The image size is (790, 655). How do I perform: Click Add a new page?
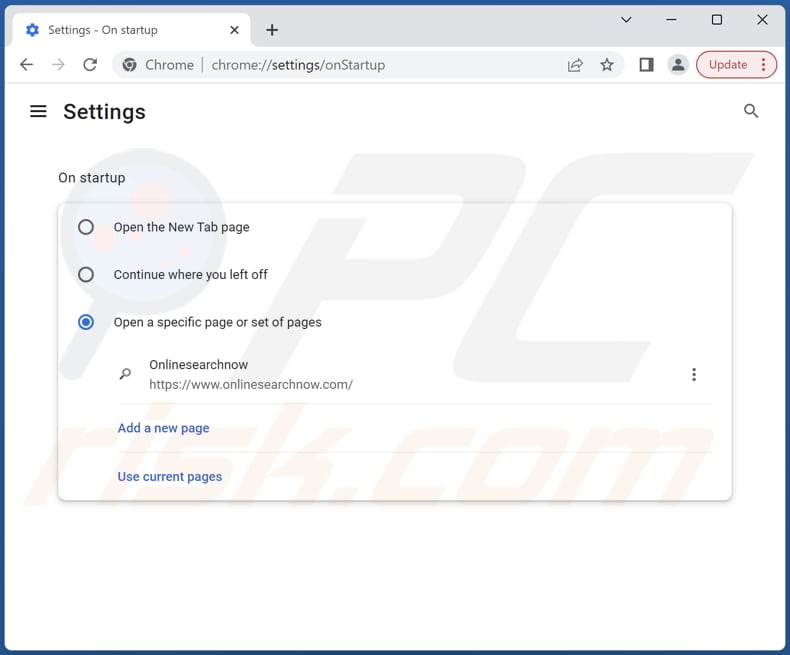point(163,428)
